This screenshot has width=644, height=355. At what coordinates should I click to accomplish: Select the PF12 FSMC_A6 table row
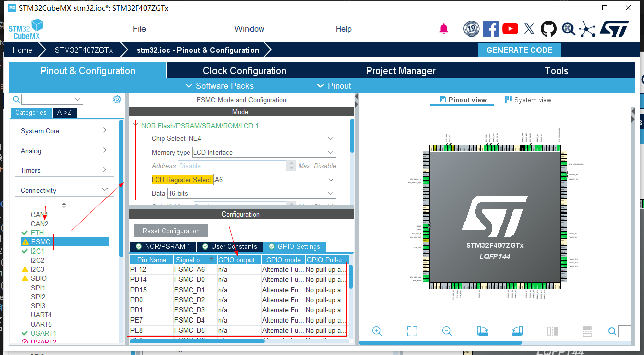click(x=238, y=269)
